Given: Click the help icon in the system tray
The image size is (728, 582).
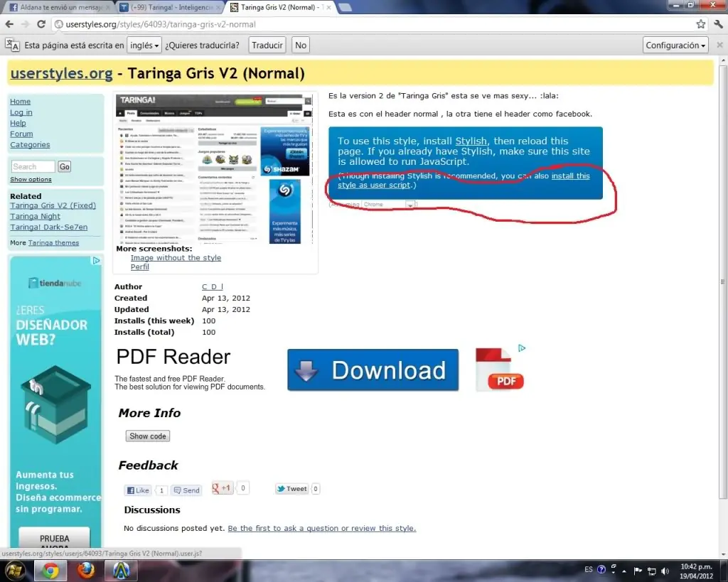Looking at the screenshot, I should coord(601,569).
